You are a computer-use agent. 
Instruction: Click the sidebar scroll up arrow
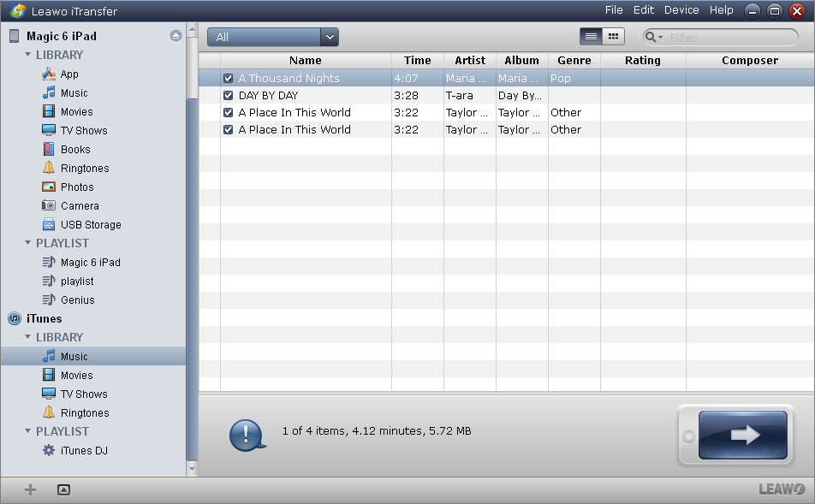[192, 30]
